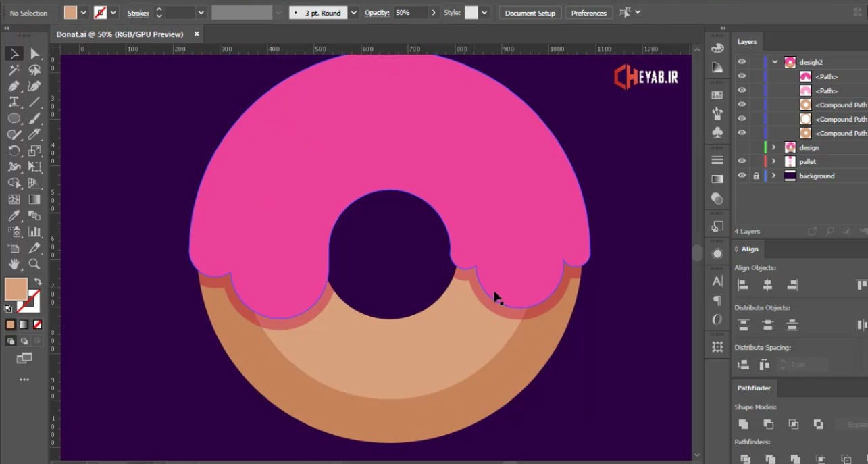Viewport: 868px width, 464px height.
Task: Select the Layers panel tab
Action: [x=746, y=42]
